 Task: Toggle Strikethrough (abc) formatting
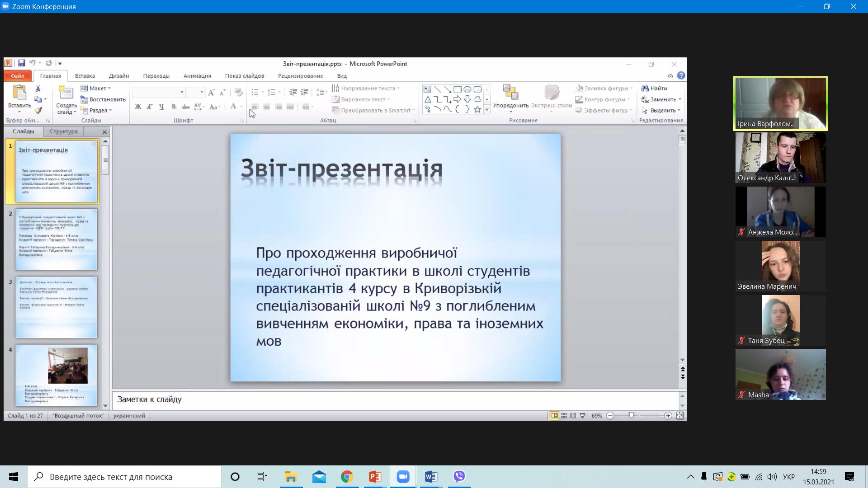[185, 107]
